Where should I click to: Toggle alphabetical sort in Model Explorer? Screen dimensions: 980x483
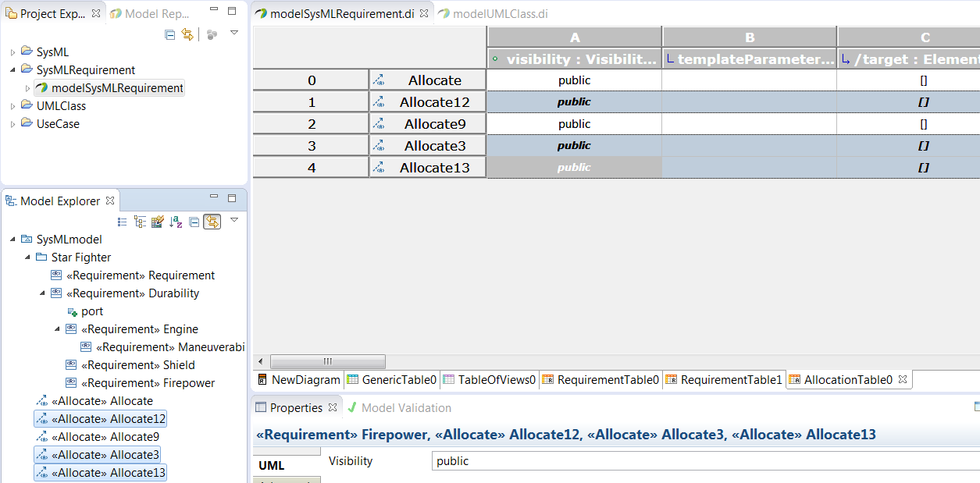coord(176,222)
